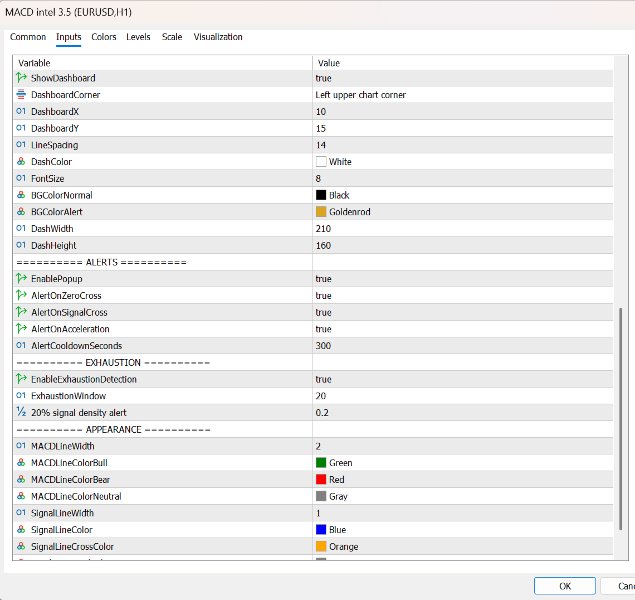Select the APPEARANCE section separator row

tap(313, 430)
